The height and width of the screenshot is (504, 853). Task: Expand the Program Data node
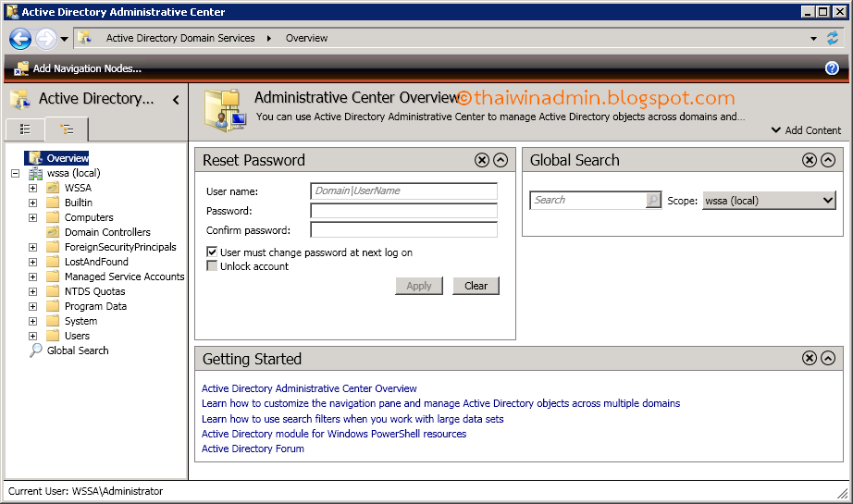pos(32,307)
